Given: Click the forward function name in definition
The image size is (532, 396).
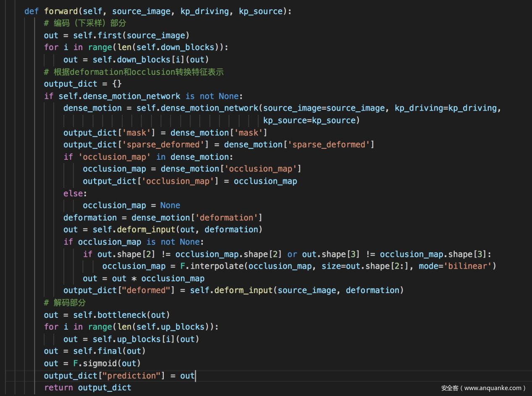Looking at the screenshot, I should click(x=61, y=11).
